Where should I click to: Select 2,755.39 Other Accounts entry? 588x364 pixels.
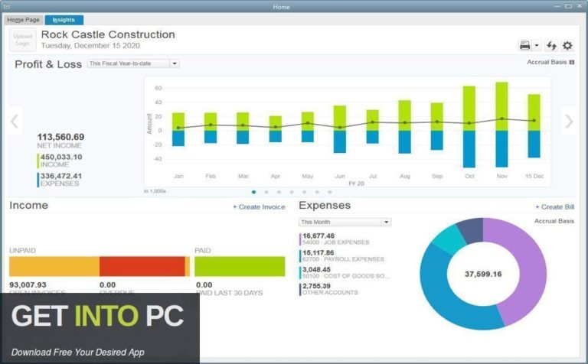(329, 289)
